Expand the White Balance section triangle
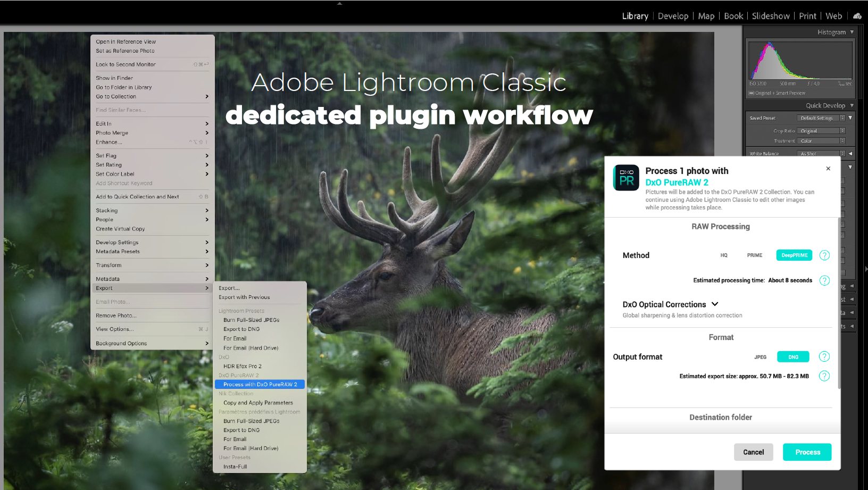 (x=850, y=154)
